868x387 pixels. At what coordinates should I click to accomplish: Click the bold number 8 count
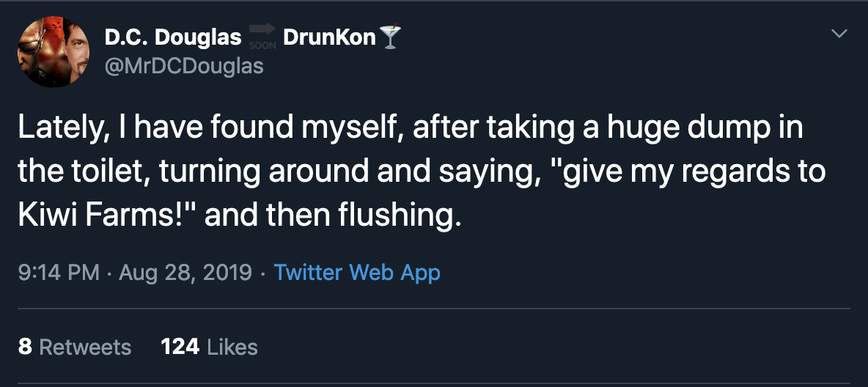pyautogui.click(x=25, y=347)
